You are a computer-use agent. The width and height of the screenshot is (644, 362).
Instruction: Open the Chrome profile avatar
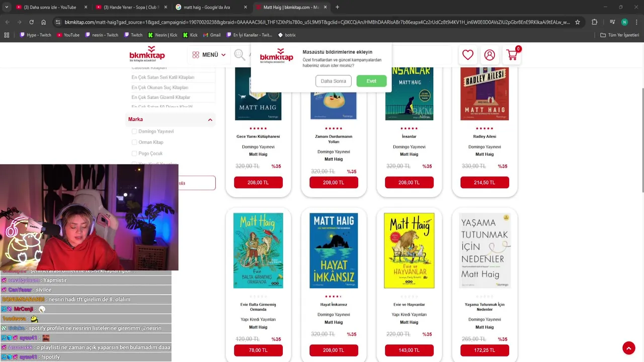tap(624, 22)
